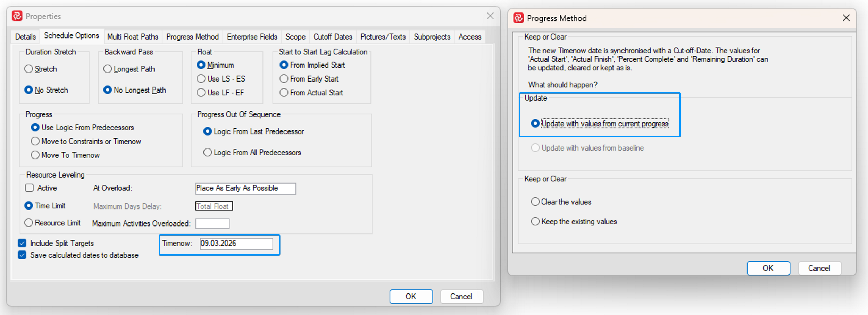
Task: Click OK in the Properties dialog
Action: (x=411, y=296)
